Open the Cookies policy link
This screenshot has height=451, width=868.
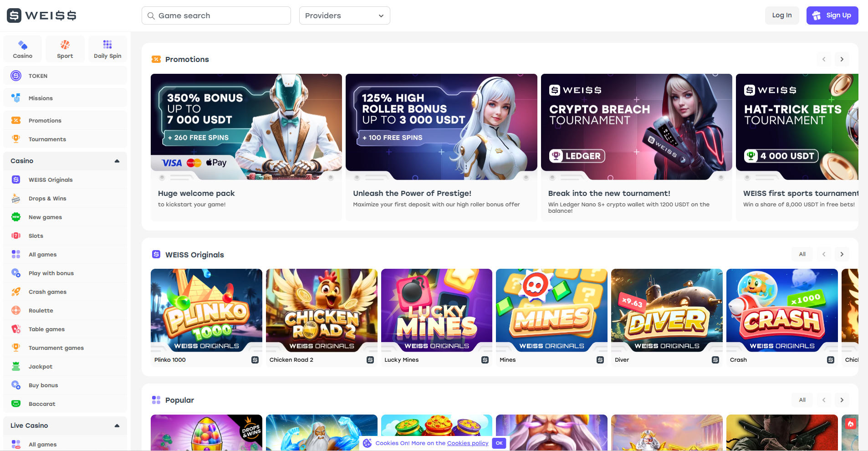click(x=468, y=443)
